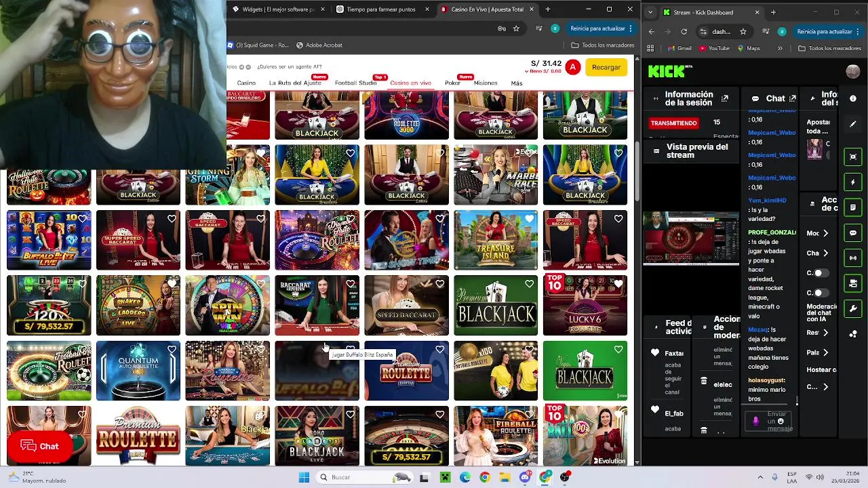The height and width of the screenshot is (488, 868).
Task: Click the stream preview icon in Kick sidebar
Action: coord(853,157)
